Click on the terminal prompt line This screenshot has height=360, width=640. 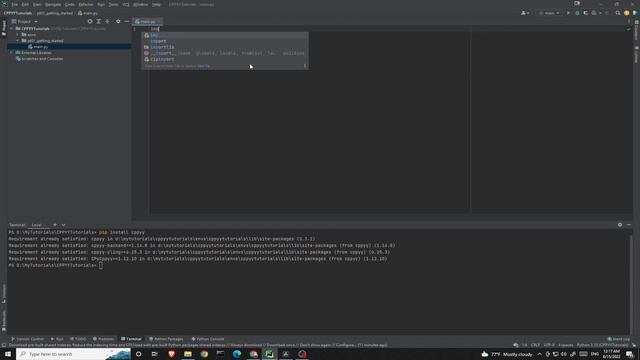pos(56,265)
